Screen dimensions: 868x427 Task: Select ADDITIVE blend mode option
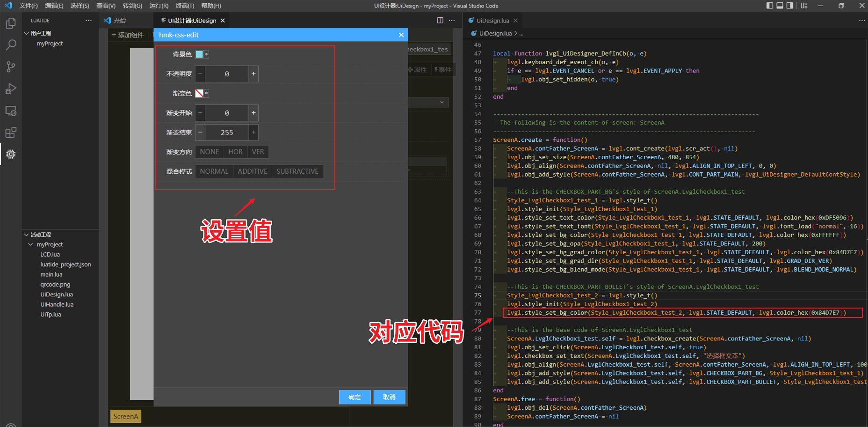coord(252,171)
